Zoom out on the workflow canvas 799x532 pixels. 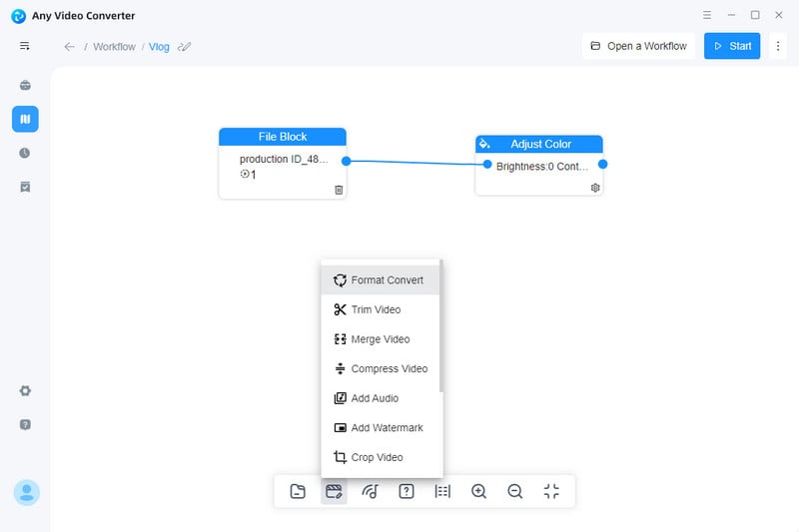pos(515,491)
